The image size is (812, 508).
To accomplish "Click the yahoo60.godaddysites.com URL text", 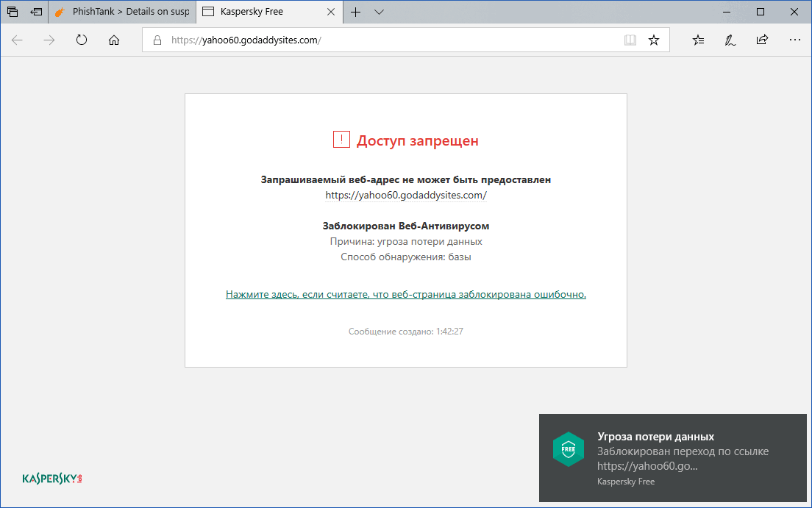I will [405, 195].
